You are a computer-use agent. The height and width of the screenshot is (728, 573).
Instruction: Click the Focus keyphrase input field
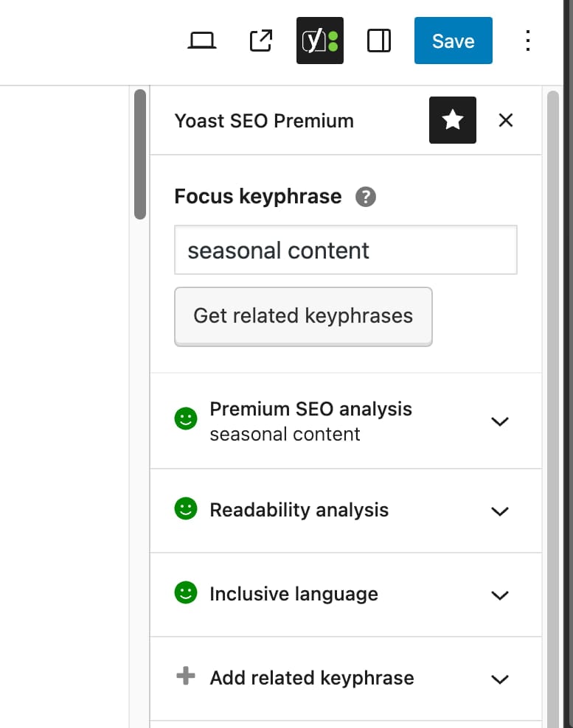click(x=345, y=251)
